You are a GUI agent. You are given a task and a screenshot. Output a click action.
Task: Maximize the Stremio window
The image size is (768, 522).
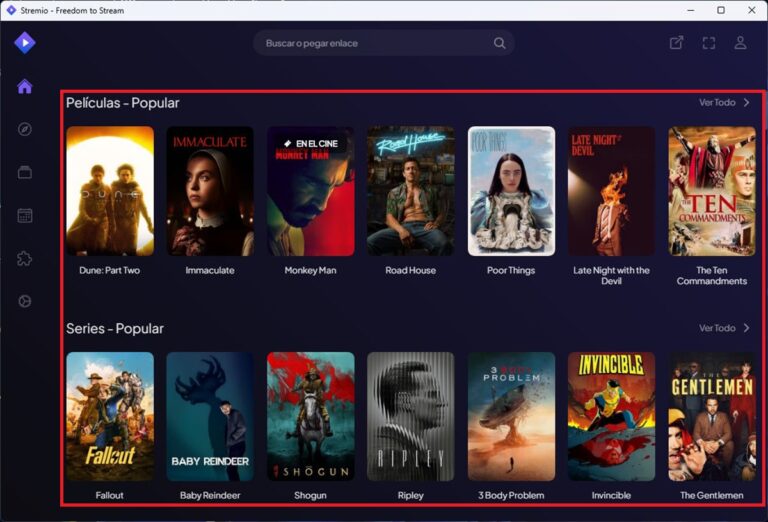click(x=721, y=10)
